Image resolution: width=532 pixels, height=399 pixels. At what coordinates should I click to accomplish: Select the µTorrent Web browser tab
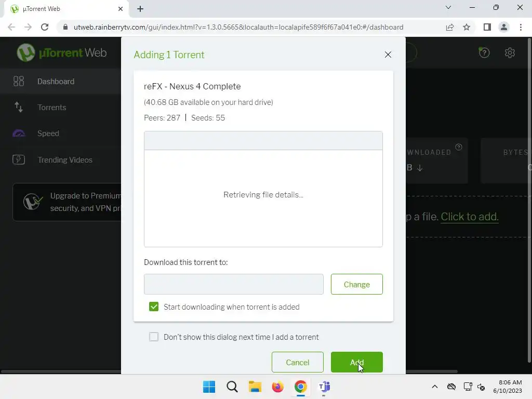pos(66,9)
